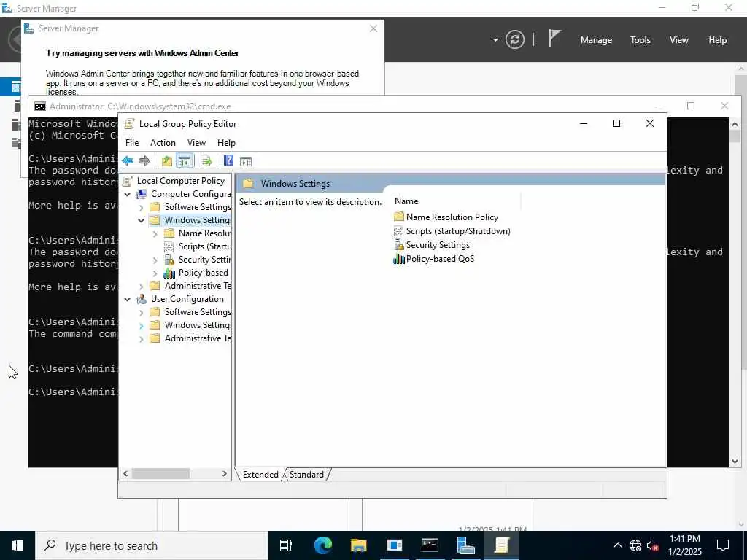Click the Export List toolbar icon
This screenshot has height=560, width=747.
pyautogui.click(x=206, y=161)
